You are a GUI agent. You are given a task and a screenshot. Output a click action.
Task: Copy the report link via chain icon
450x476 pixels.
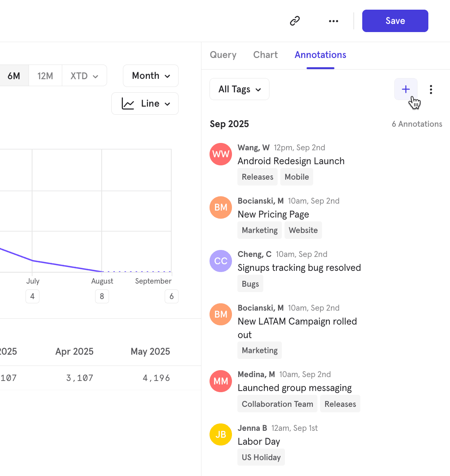(295, 21)
